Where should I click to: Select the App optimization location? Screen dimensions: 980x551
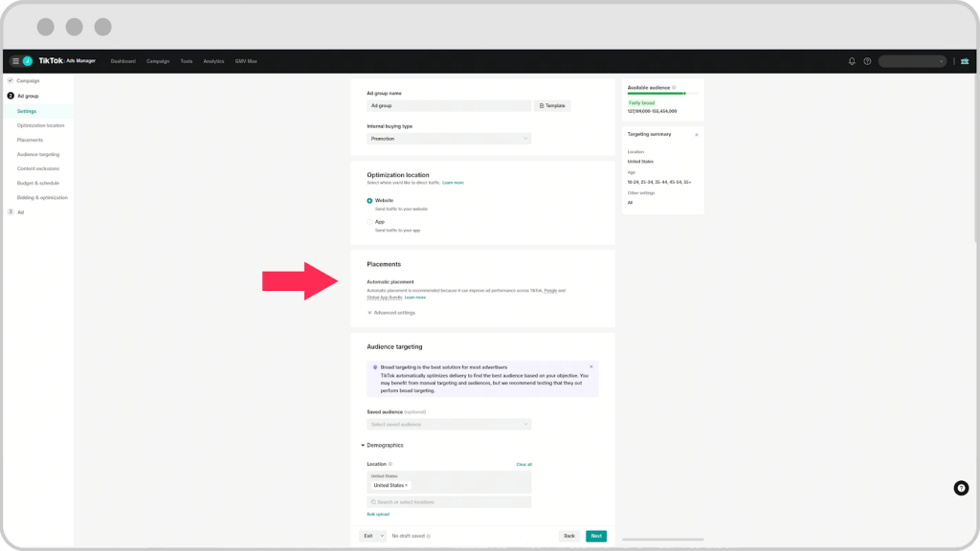pos(370,222)
